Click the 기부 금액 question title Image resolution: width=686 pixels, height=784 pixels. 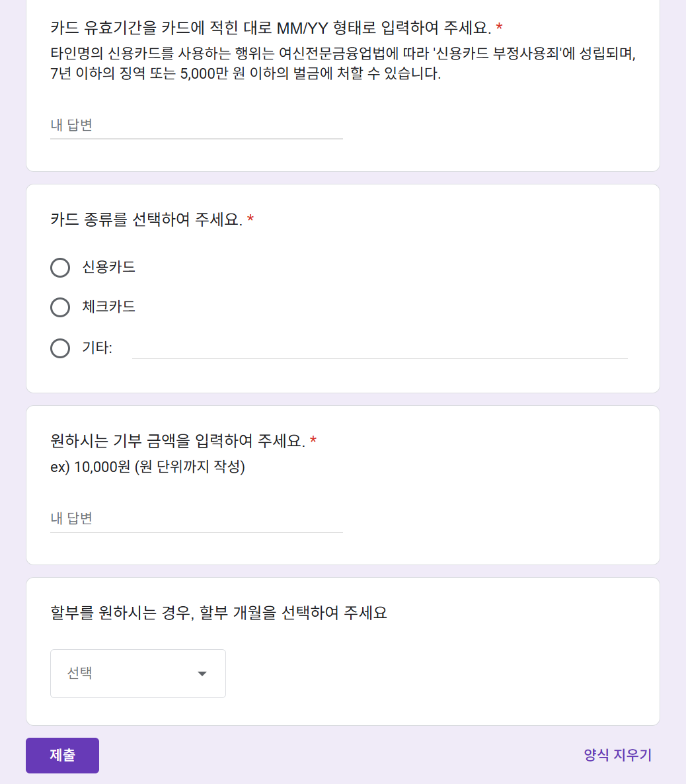coord(177,441)
